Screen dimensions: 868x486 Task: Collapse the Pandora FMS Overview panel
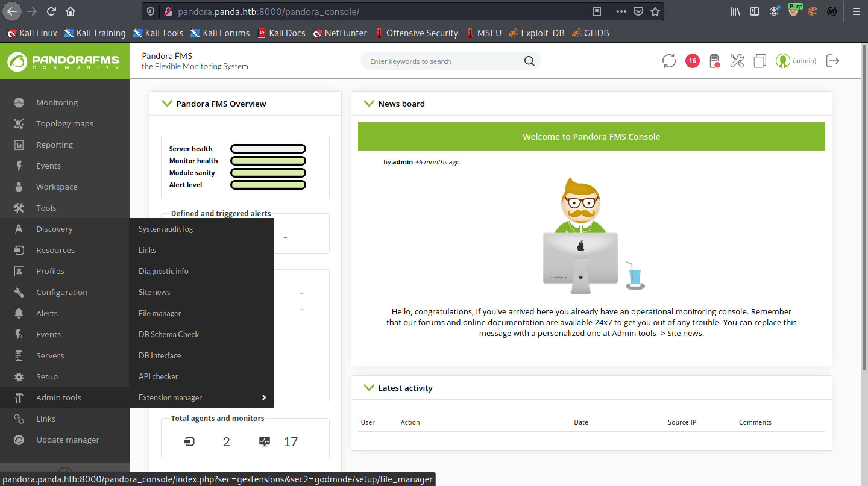tap(167, 103)
